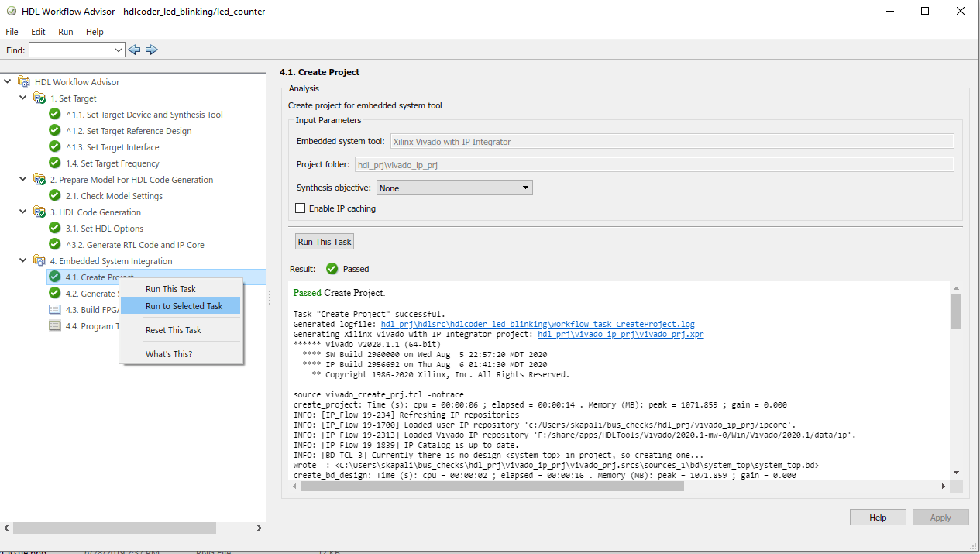Click the HDL Workflow Advisor root folder icon

point(24,81)
